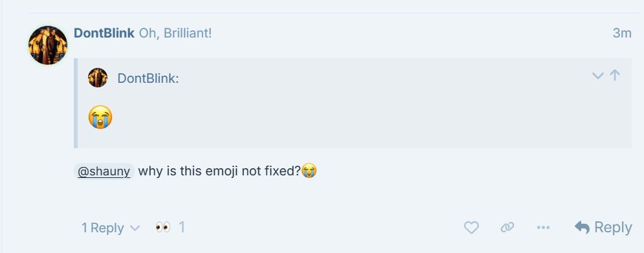Open the @shauny mention link
644x253 pixels.
[104, 171]
